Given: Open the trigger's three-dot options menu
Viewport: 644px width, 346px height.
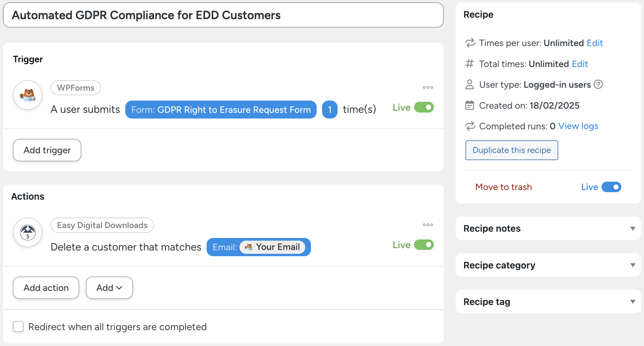Looking at the screenshot, I should pos(428,87).
